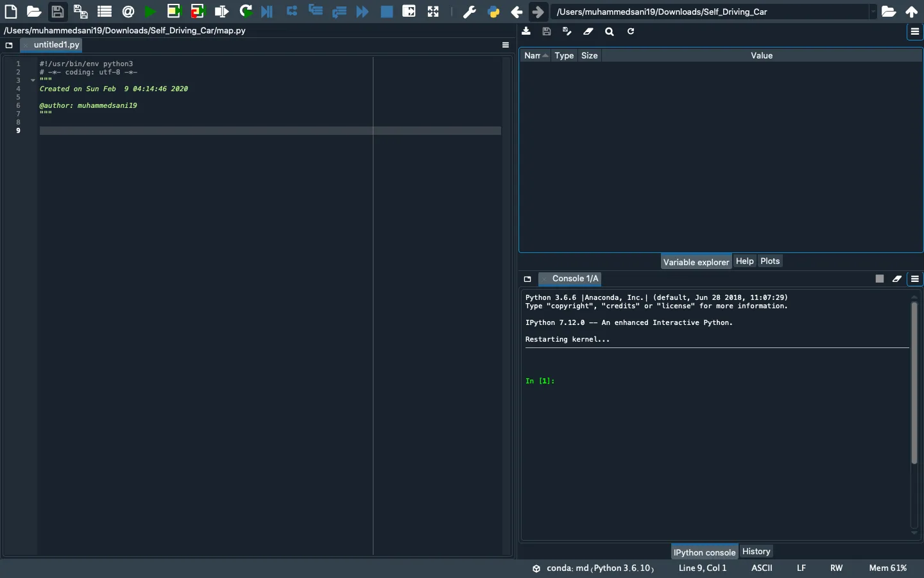Re-run the last script
This screenshot has height=578, width=924.
[x=246, y=12]
